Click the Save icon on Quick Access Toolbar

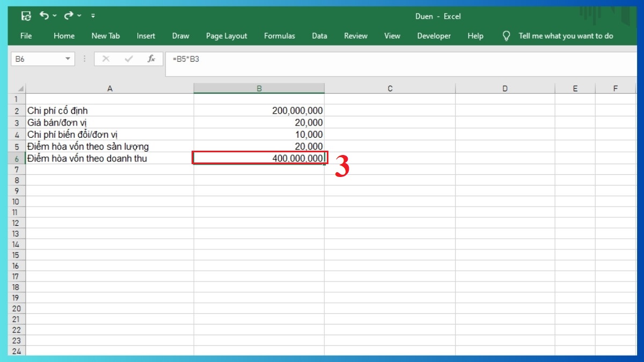(26, 16)
